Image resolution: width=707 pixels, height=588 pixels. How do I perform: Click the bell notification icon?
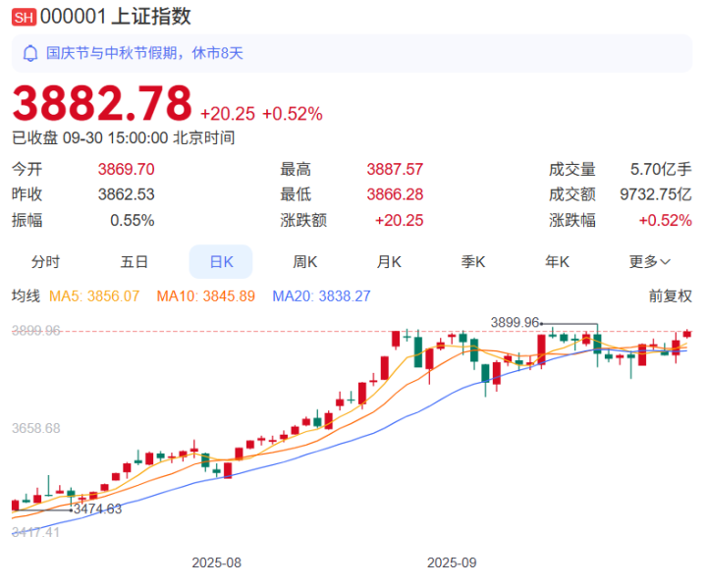pyautogui.click(x=30, y=53)
